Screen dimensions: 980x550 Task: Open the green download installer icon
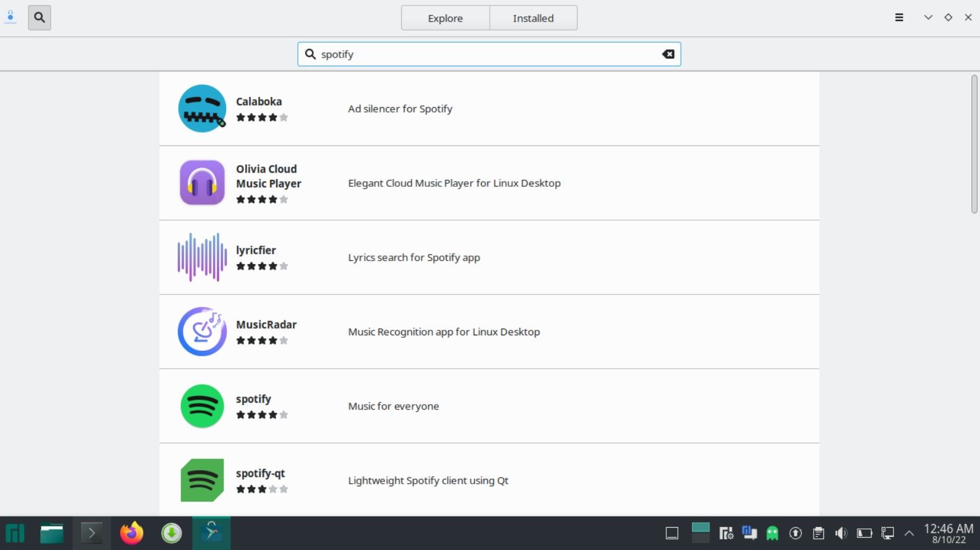(x=171, y=533)
